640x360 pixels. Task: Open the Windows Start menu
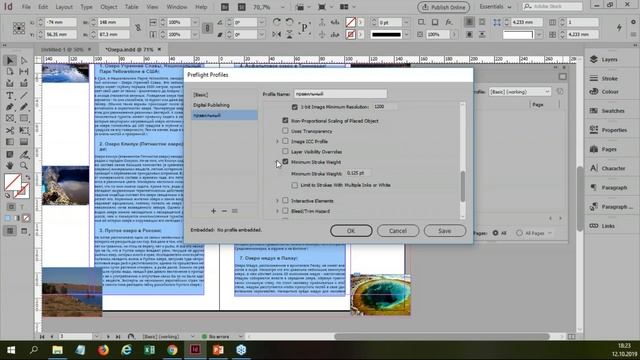pos(11,350)
